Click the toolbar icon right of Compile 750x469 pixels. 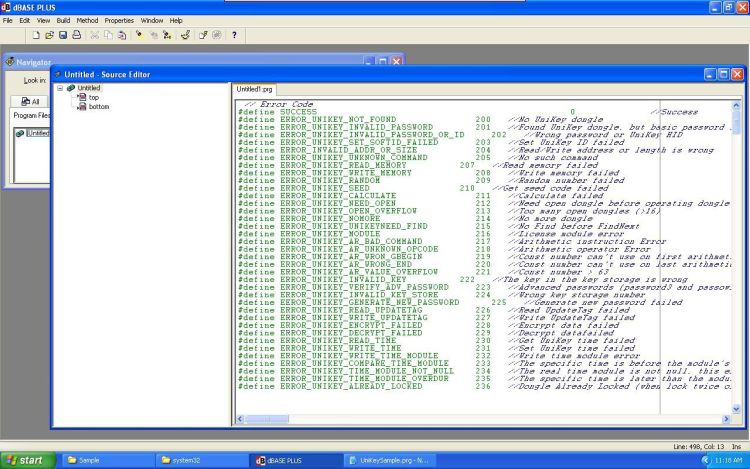click(x=203, y=35)
